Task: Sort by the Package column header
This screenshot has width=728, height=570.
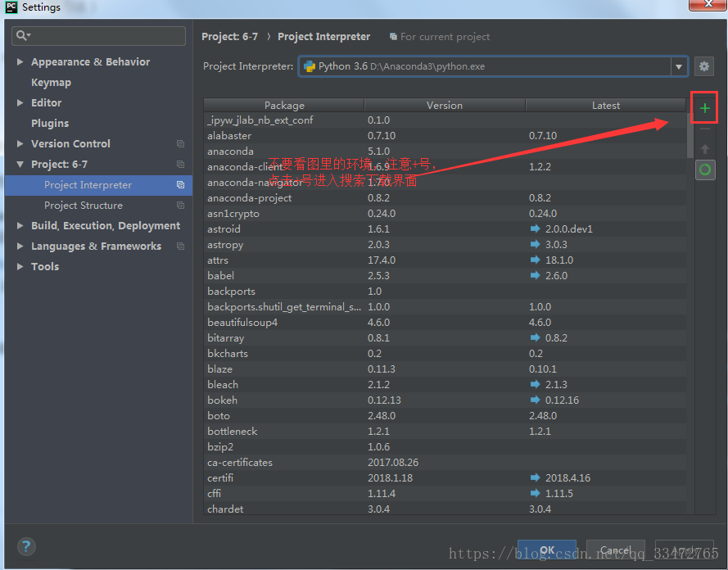Action: pyautogui.click(x=284, y=106)
